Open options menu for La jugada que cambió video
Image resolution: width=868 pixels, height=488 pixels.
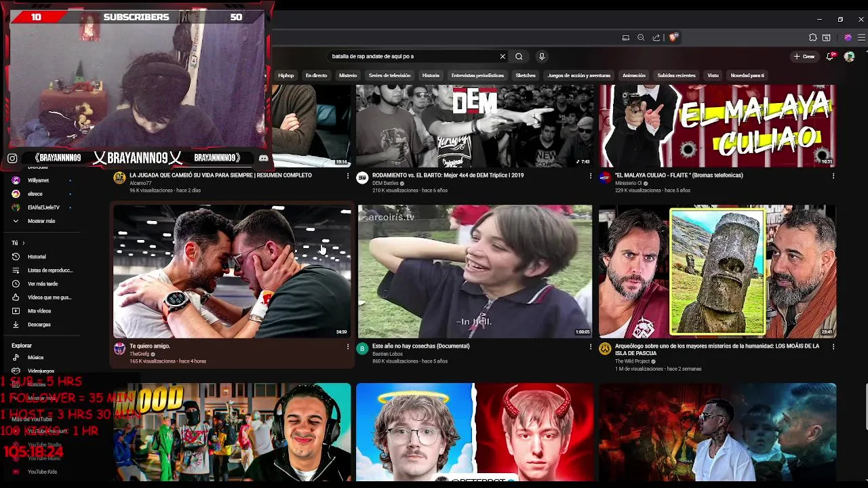[x=348, y=176]
